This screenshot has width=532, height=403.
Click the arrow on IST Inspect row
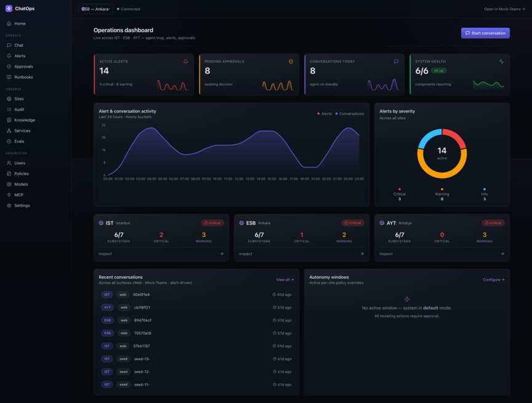pyautogui.click(x=222, y=254)
